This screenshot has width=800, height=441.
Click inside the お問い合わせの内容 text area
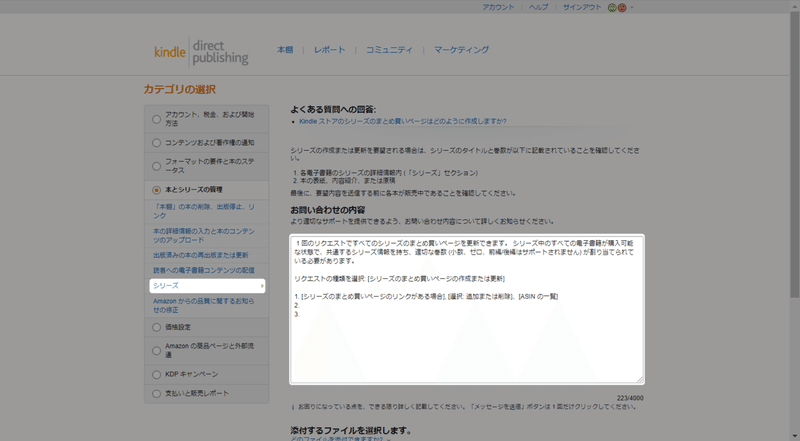pyautogui.click(x=467, y=309)
